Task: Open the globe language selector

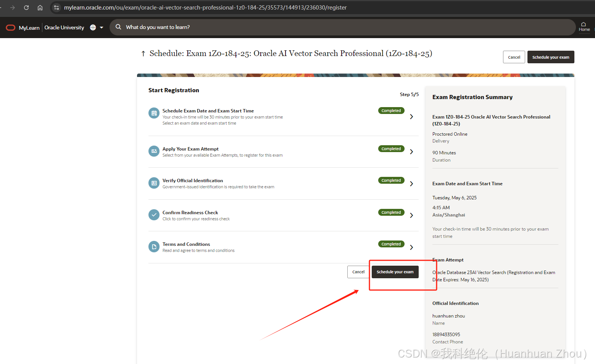Action: pyautogui.click(x=93, y=27)
